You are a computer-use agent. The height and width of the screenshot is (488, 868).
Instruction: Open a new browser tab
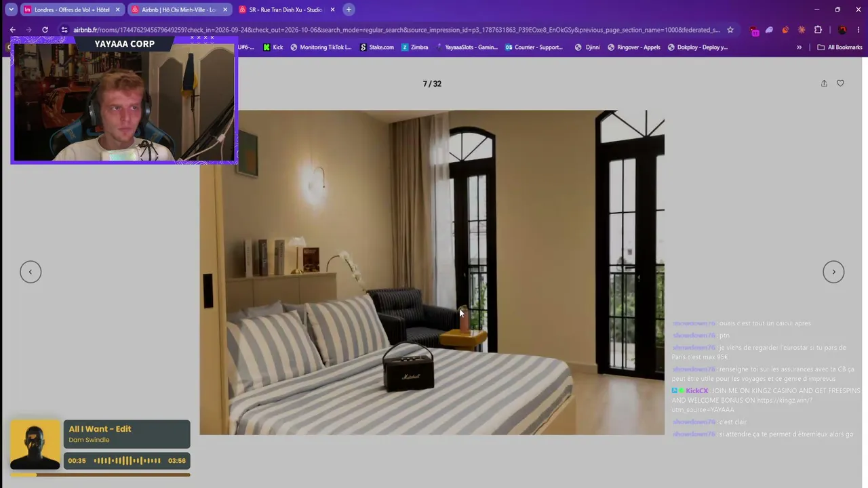coord(349,9)
